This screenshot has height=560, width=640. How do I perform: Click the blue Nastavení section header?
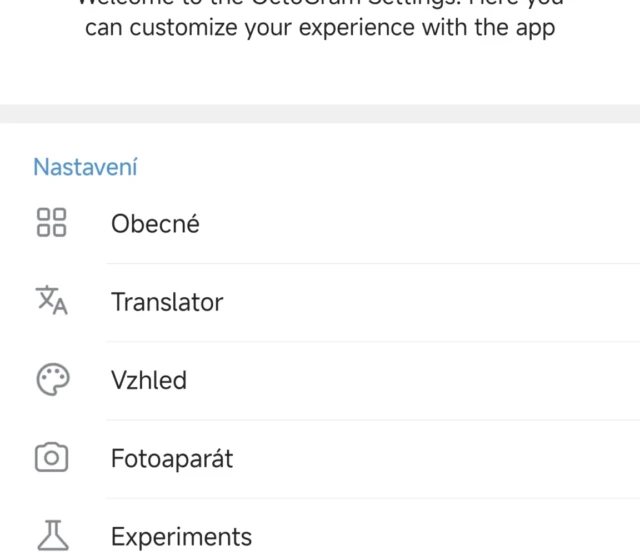coord(85,167)
